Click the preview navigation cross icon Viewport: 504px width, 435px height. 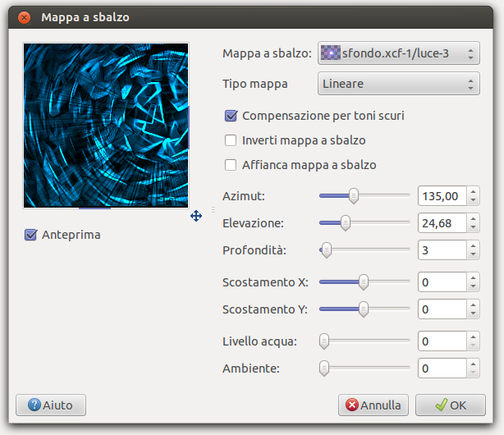(196, 216)
